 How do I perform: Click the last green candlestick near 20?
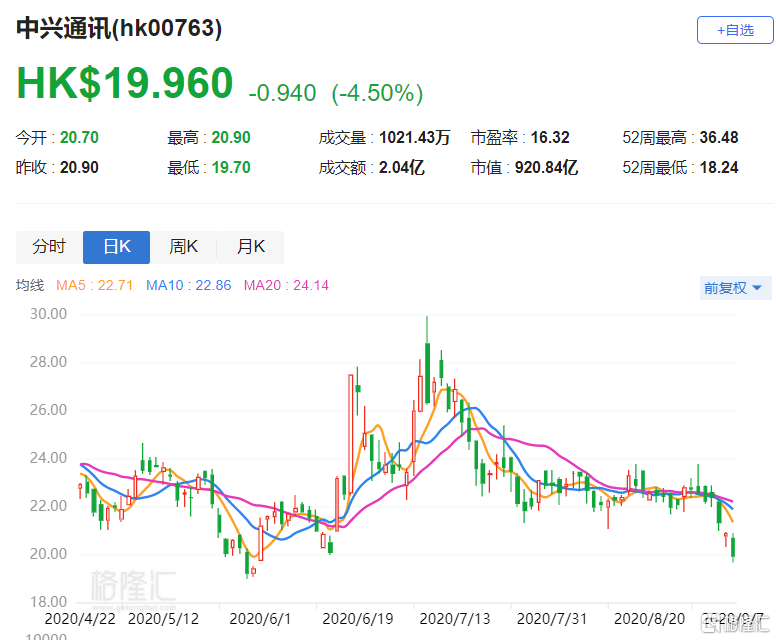click(733, 547)
